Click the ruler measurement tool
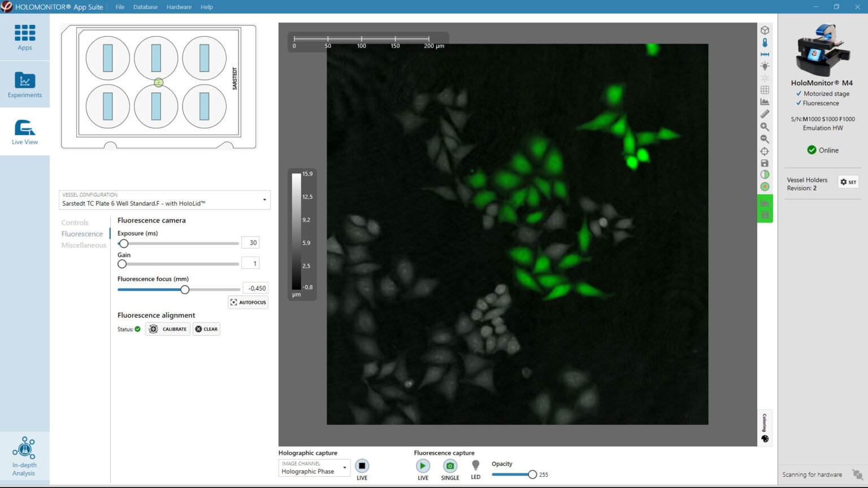This screenshot has height=488, width=868. [765, 114]
